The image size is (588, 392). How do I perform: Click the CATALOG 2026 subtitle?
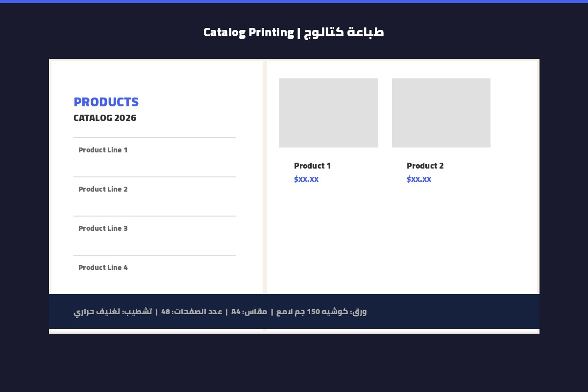105,118
